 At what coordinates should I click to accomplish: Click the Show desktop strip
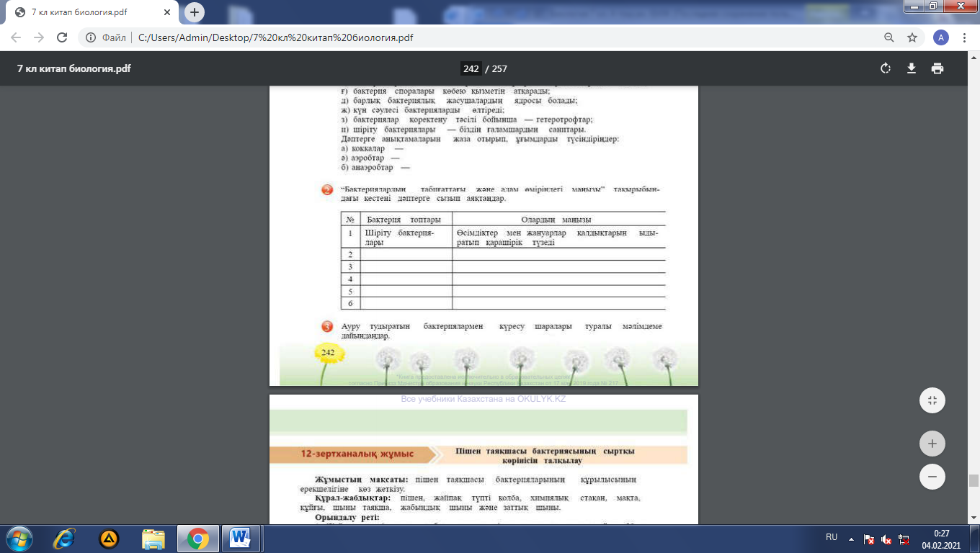(975, 539)
